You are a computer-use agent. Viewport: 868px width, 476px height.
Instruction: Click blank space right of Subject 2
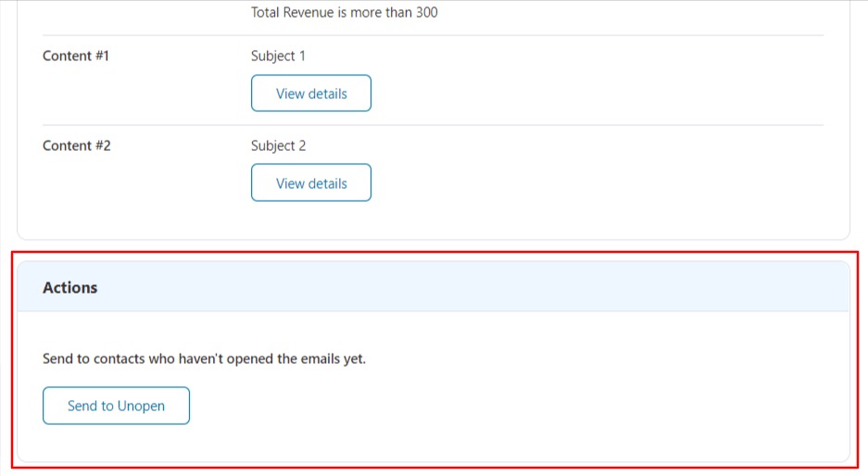(x=554, y=145)
